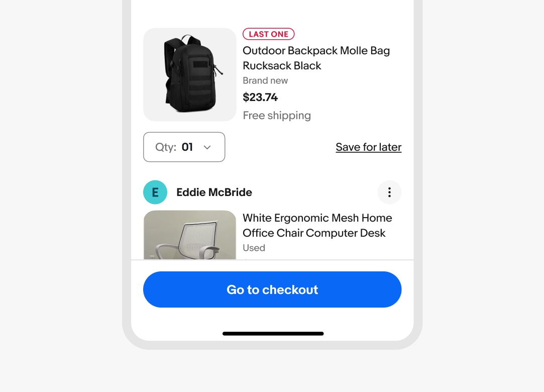The width and height of the screenshot is (544, 392).
Task: Click the Office Chair Computer Desk text line
Action: tap(314, 233)
